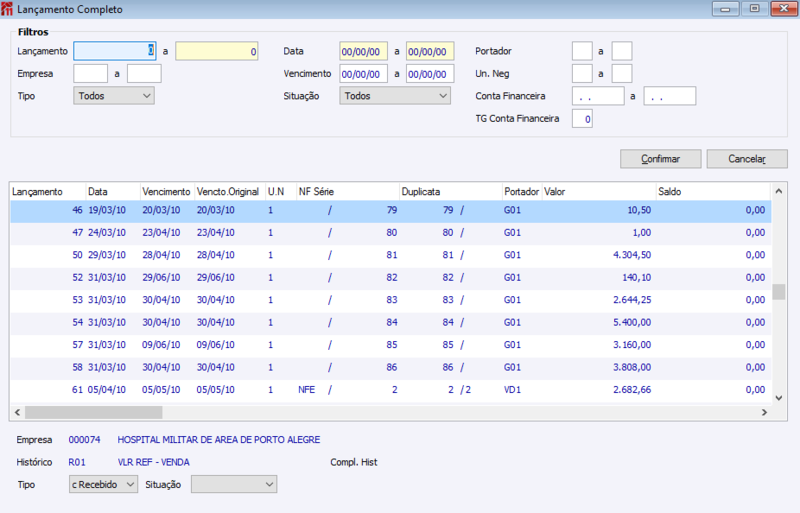800x513 pixels.
Task: Open the bottom Tipo 'c Recebido' dropdown
Action: 103,484
